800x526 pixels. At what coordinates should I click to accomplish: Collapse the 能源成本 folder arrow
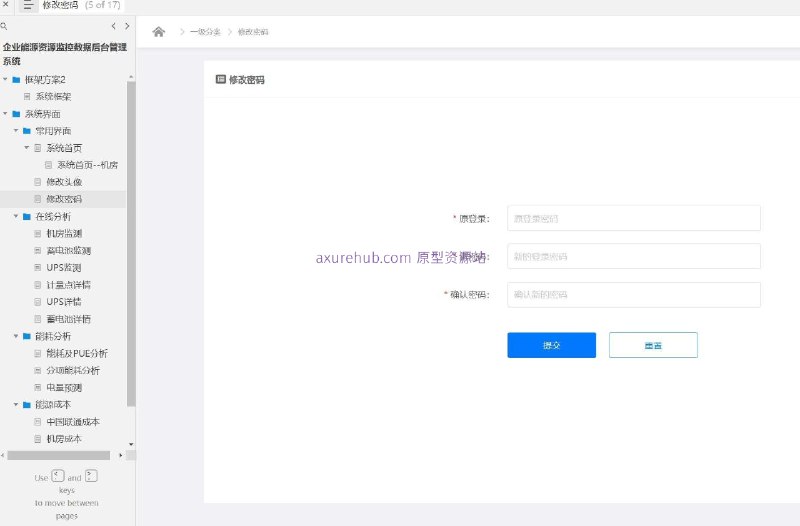(16, 404)
